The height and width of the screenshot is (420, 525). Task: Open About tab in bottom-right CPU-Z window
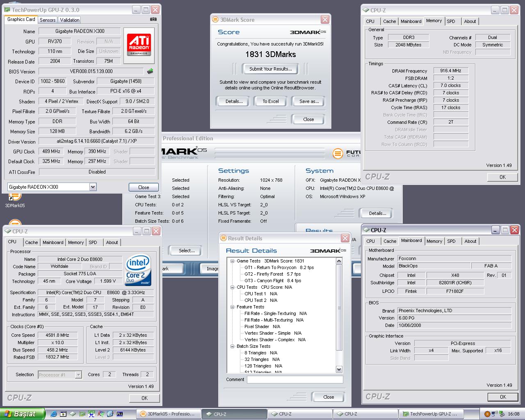tap(470, 241)
